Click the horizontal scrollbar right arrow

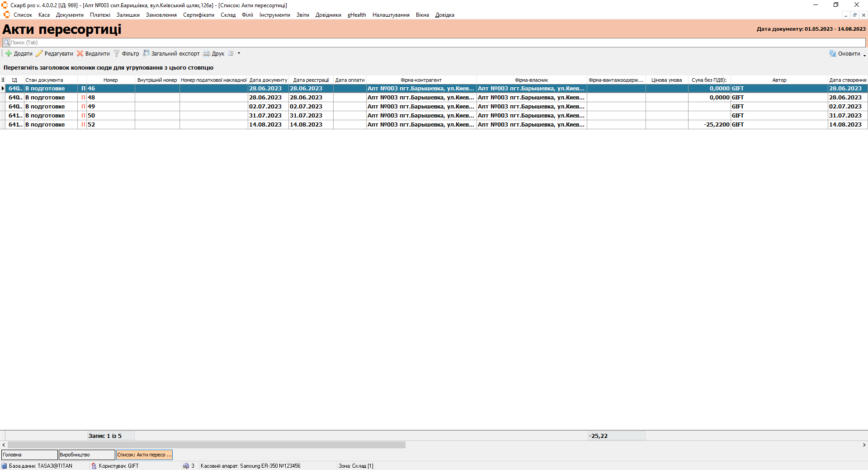(x=864, y=445)
